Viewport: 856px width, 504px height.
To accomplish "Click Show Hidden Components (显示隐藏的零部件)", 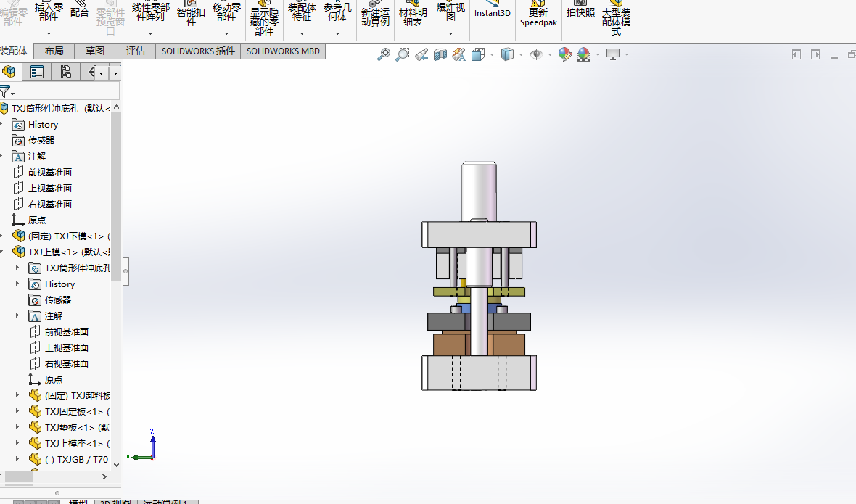I will (x=264, y=19).
